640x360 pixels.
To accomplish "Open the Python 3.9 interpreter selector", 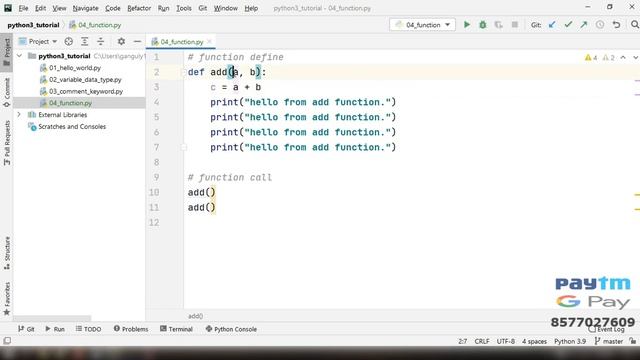I will tap(570, 341).
